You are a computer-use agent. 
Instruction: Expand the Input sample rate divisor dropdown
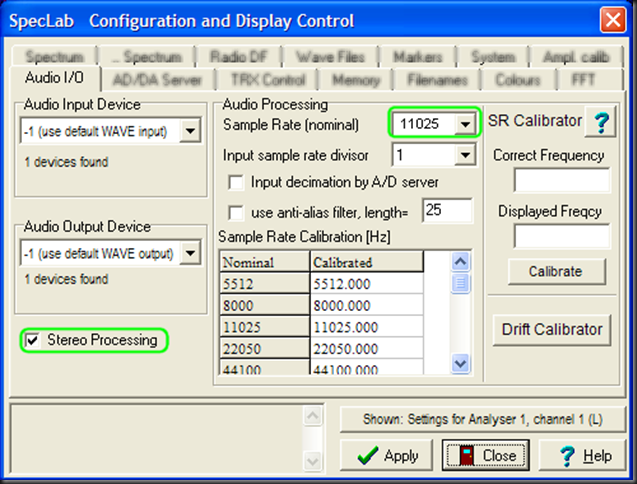point(465,155)
